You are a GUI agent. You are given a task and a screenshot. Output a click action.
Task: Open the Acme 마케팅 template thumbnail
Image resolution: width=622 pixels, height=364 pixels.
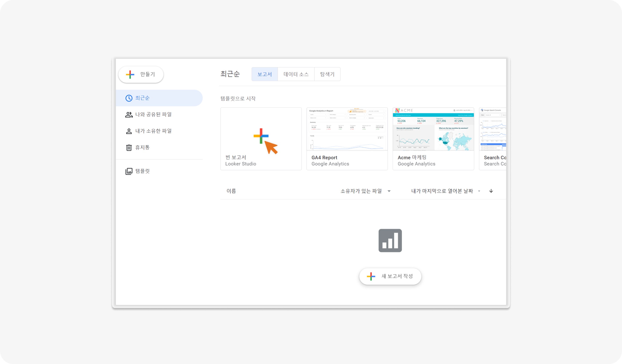pos(433,129)
